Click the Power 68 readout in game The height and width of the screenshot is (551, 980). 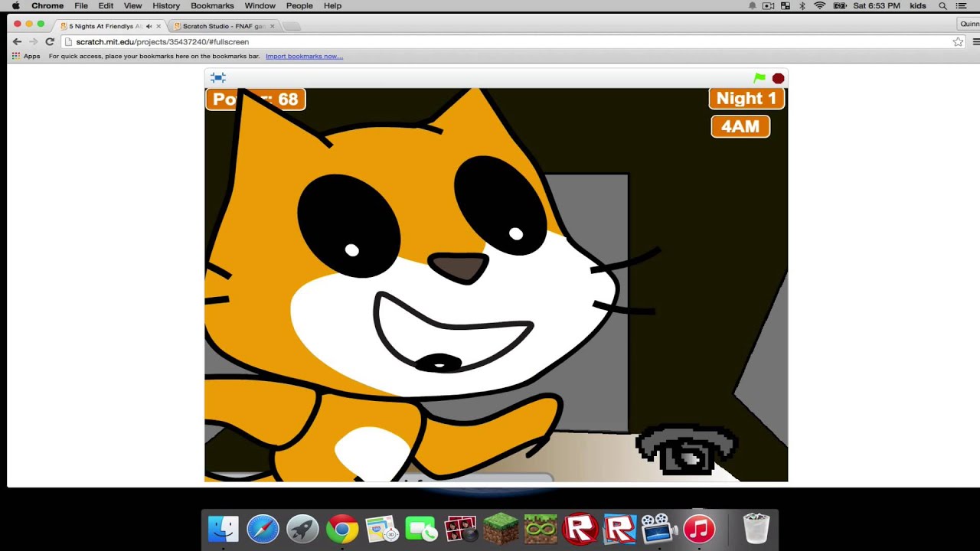[256, 99]
